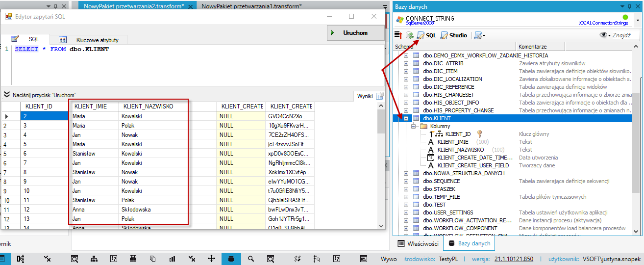Click the tree search icon in bottom toolbar
Viewport: 644px width, 265px height.
tap(317, 259)
